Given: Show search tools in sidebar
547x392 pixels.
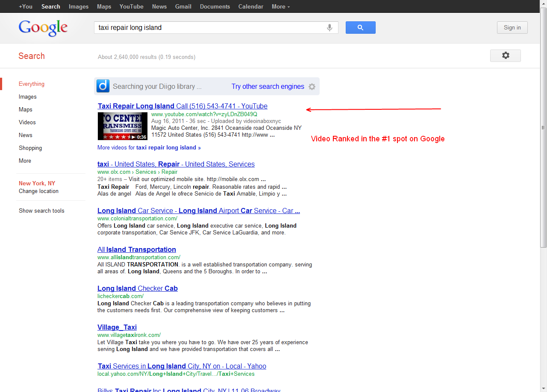Looking at the screenshot, I should [x=41, y=211].
